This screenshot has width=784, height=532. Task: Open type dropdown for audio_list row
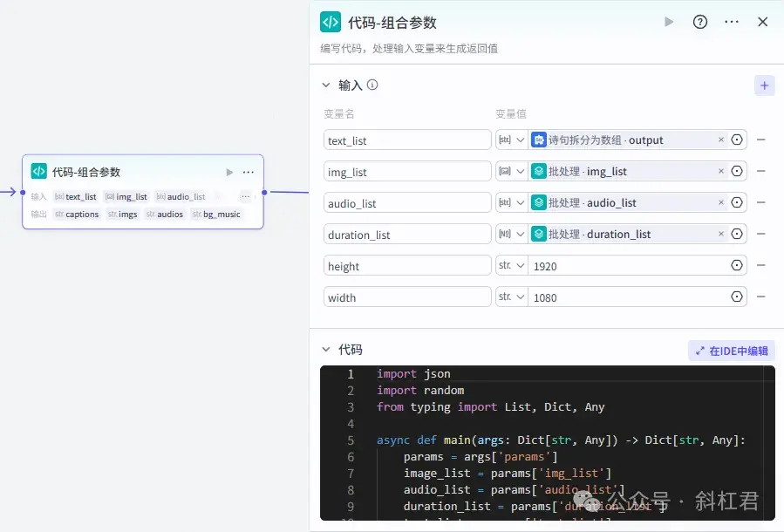[512, 203]
